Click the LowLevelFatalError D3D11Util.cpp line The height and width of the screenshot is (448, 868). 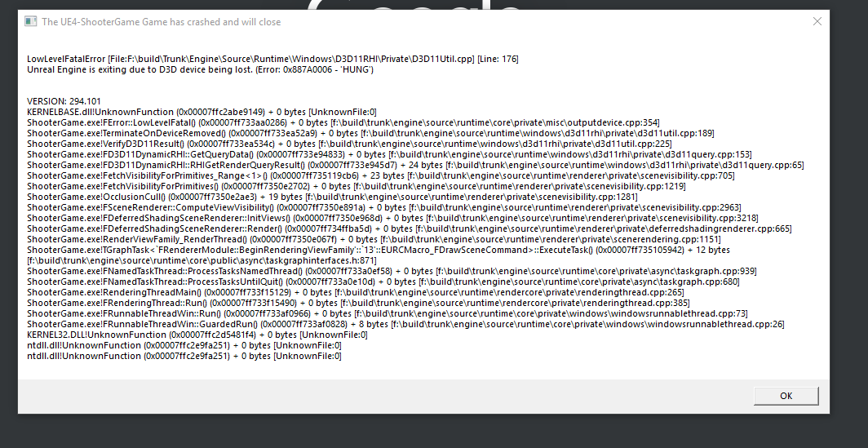(x=272, y=60)
